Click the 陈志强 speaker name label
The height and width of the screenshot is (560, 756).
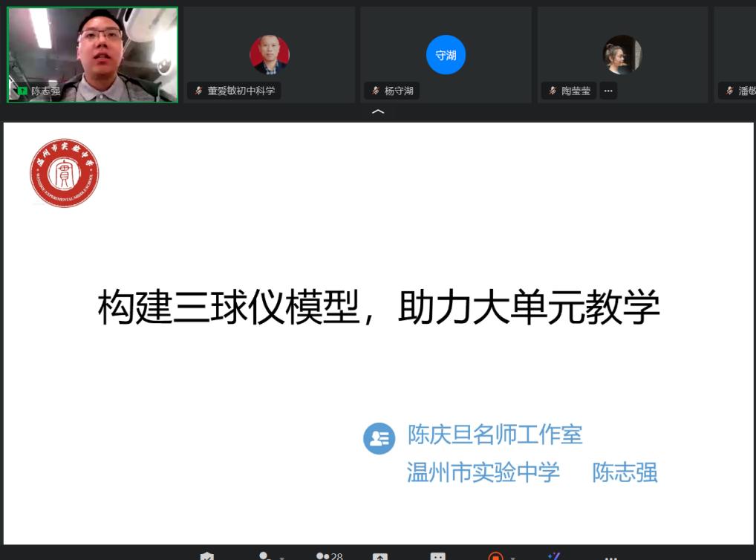(x=46, y=91)
